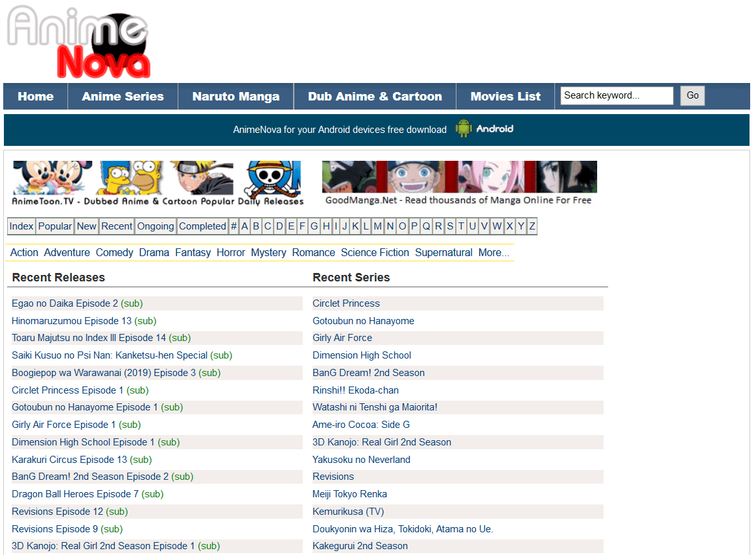Select the # symbol index filter

click(x=233, y=226)
